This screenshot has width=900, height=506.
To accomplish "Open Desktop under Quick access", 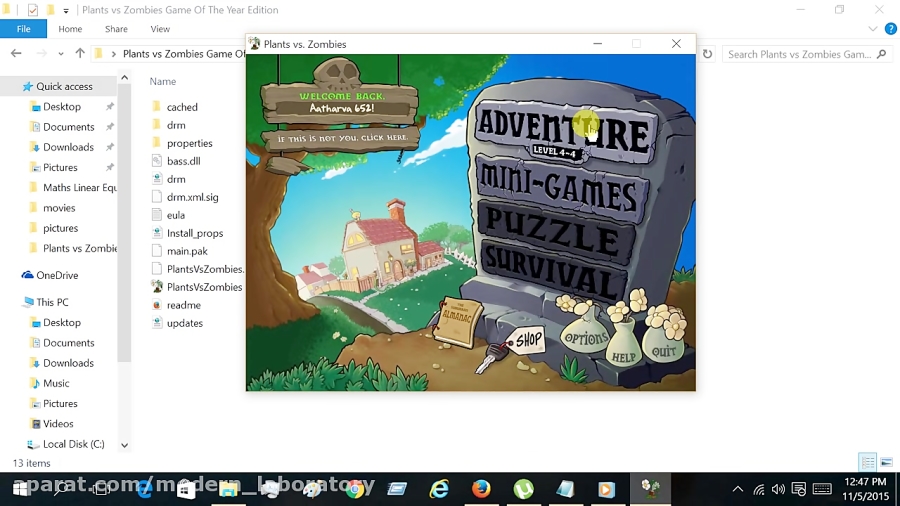I will [61, 107].
